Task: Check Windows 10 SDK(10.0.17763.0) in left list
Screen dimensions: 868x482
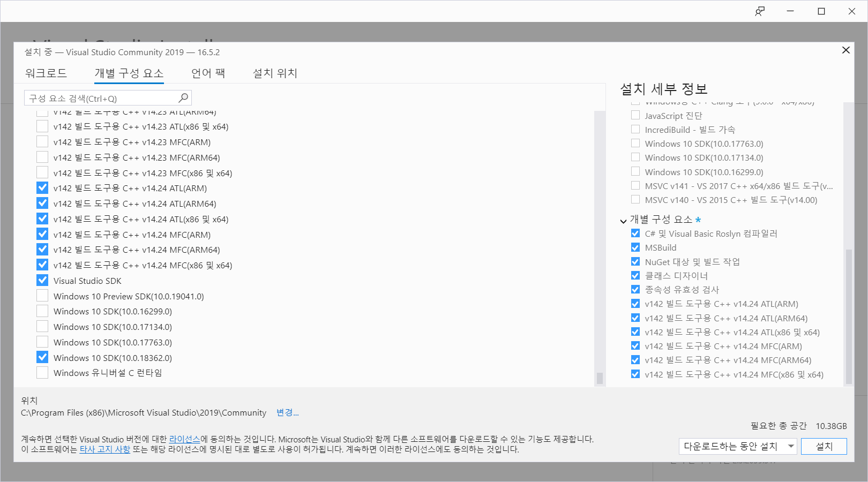Action: (x=42, y=342)
